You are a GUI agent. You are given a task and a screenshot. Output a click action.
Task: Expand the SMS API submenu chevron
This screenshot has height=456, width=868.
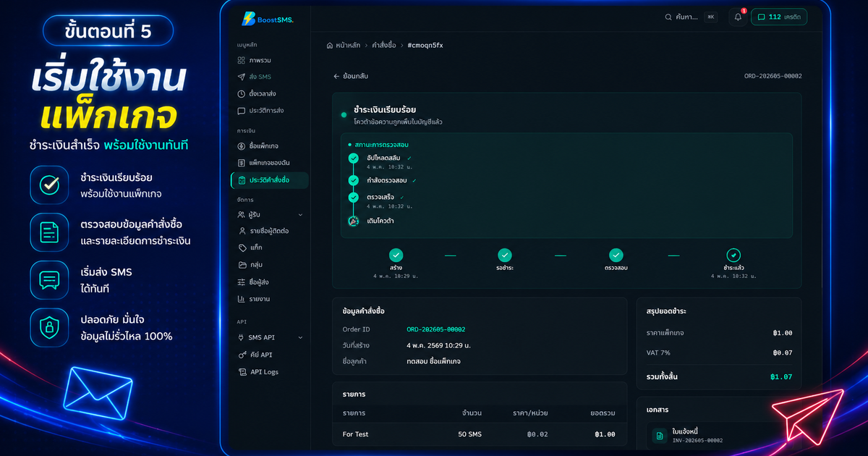300,337
